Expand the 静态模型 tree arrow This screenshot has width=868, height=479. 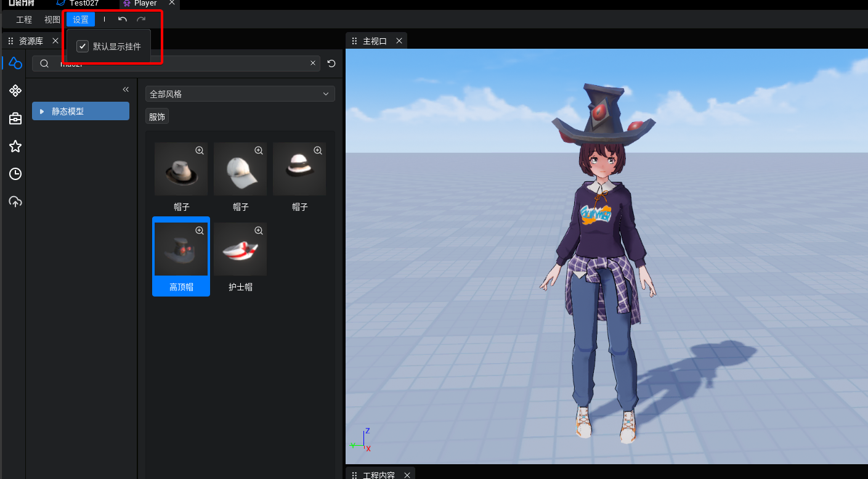tap(42, 112)
